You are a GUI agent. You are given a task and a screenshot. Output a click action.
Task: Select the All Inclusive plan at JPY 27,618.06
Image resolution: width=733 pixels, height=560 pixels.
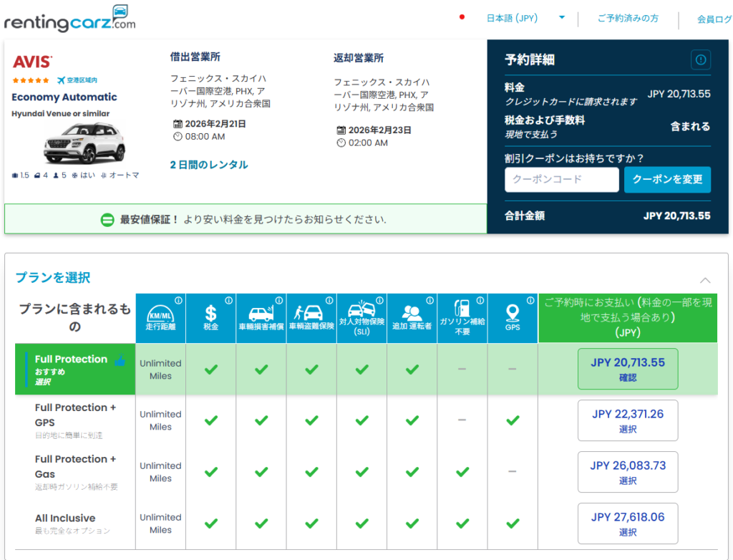click(x=627, y=523)
